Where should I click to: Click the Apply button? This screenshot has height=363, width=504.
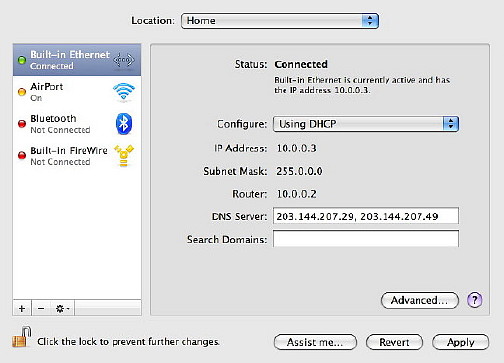pyautogui.click(x=461, y=342)
